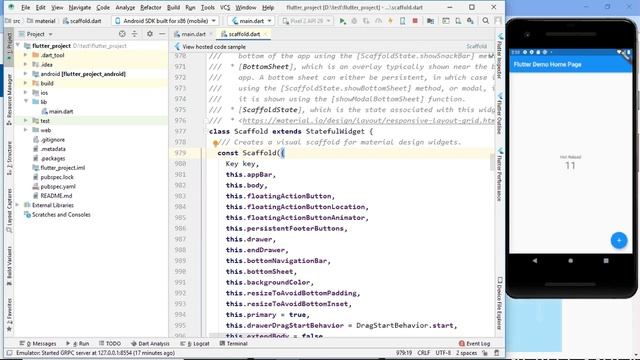Click the locate file target icon in Project panel
Screen dimensions: 640x360
coord(122,34)
